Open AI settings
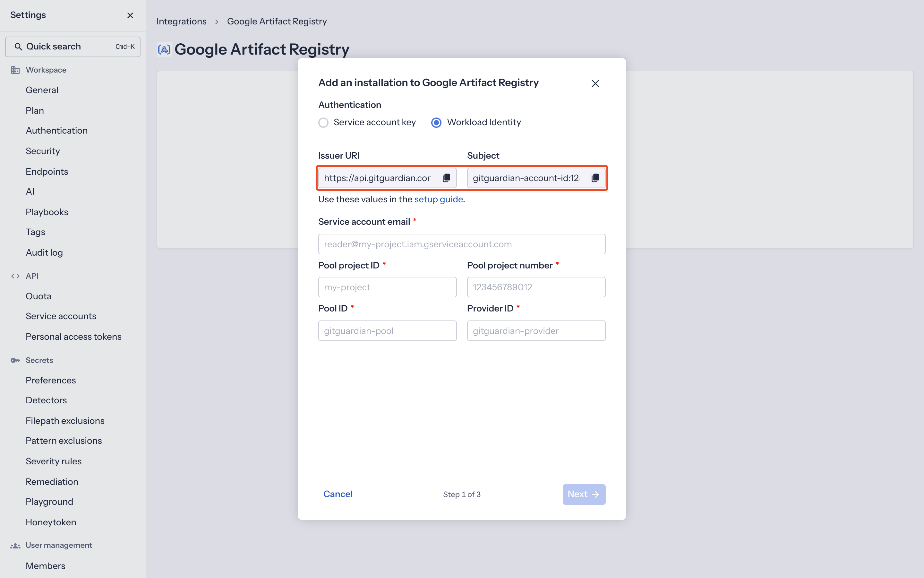924x578 pixels. 30,191
